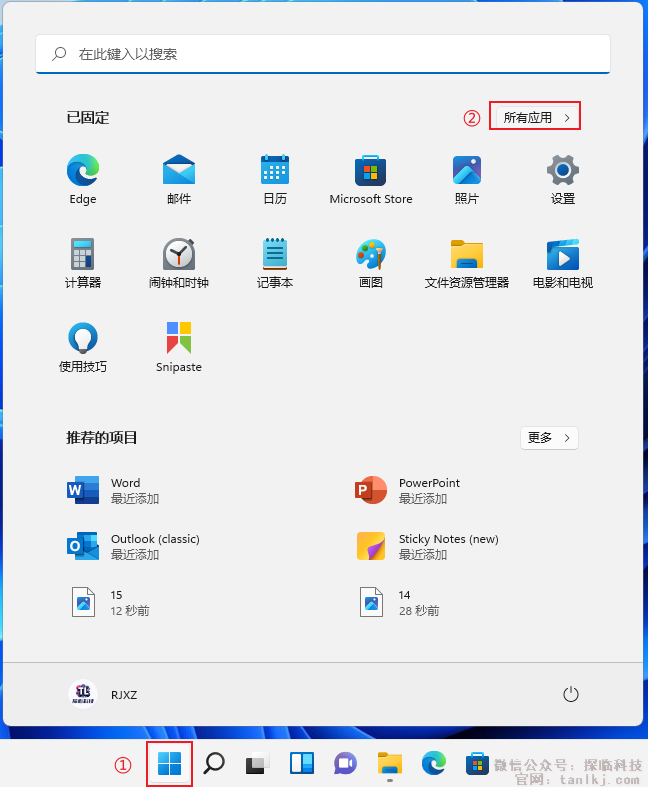Image resolution: width=648 pixels, height=787 pixels.
Task: Open taskbar Search magnifier
Action: tap(214, 763)
